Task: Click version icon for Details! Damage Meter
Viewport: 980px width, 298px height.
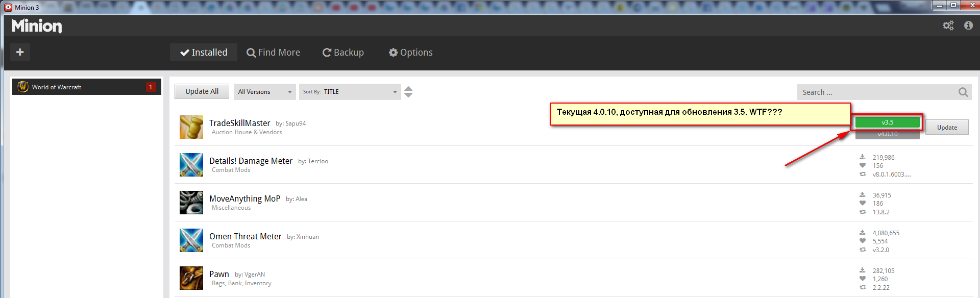Action: (x=863, y=174)
